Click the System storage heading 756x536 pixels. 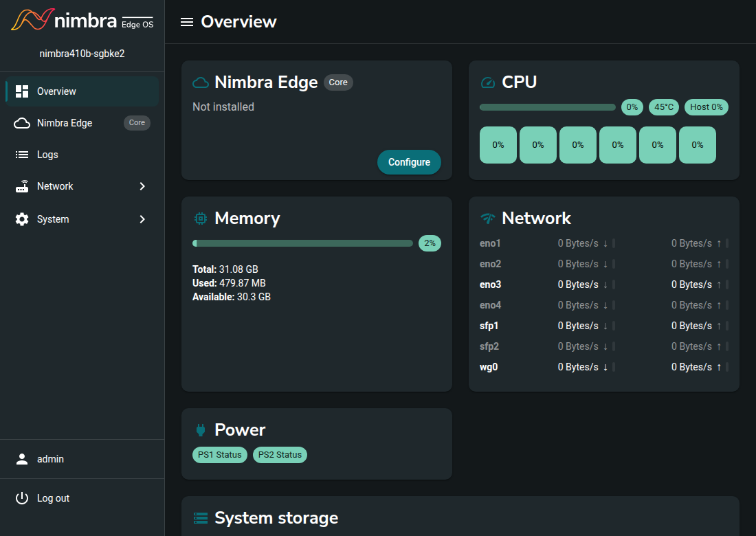coord(276,518)
